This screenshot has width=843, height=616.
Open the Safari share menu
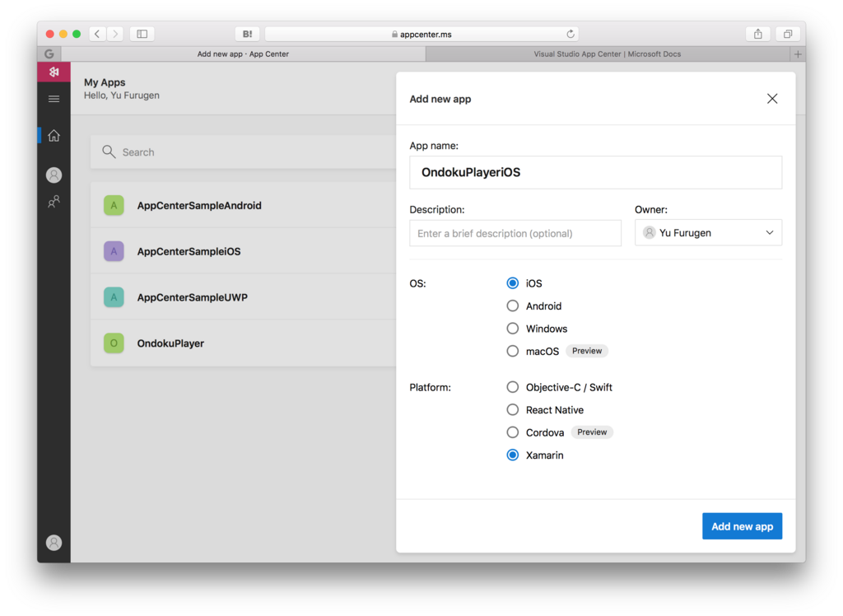(x=758, y=34)
